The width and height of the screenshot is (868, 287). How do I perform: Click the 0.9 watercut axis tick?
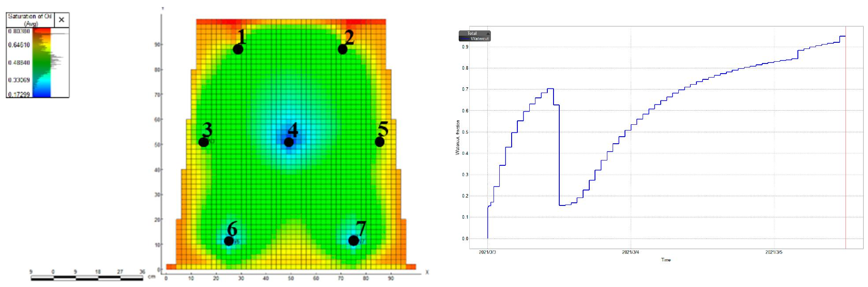(x=465, y=47)
